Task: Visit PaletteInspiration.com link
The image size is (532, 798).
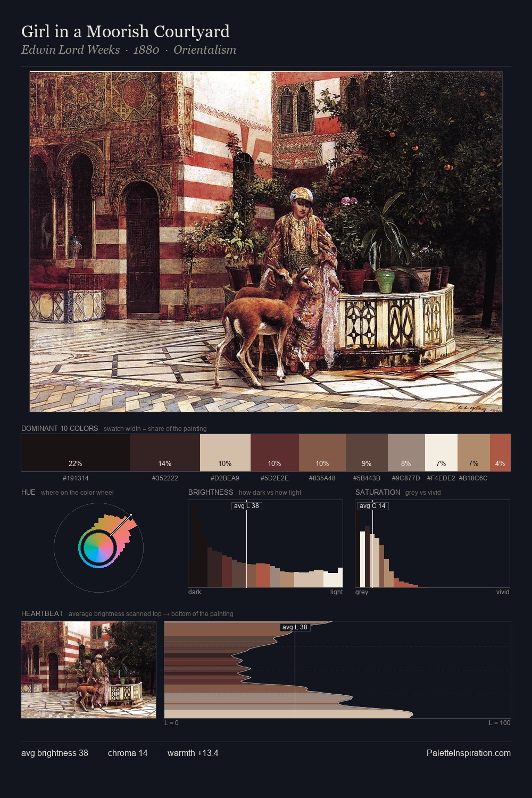Action: 469,753
